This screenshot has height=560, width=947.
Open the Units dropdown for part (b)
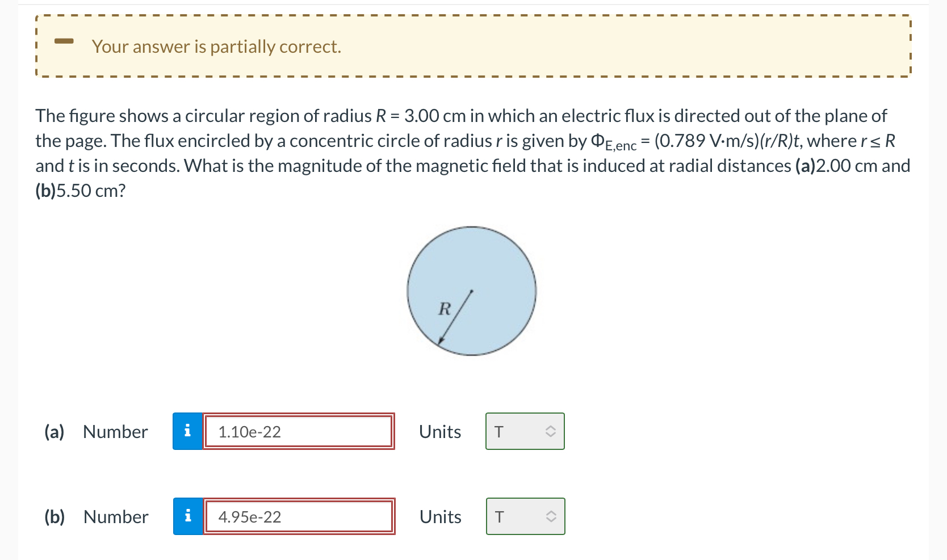coord(524,516)
